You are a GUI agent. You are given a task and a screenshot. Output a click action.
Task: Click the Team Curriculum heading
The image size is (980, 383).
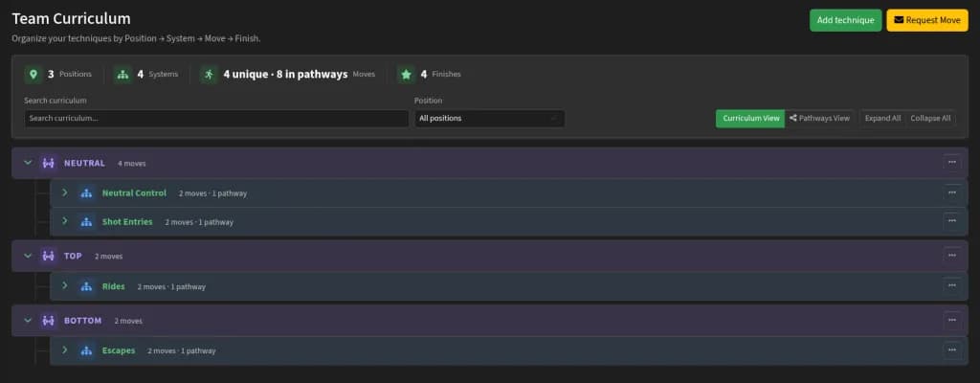[x=71, y=19]
